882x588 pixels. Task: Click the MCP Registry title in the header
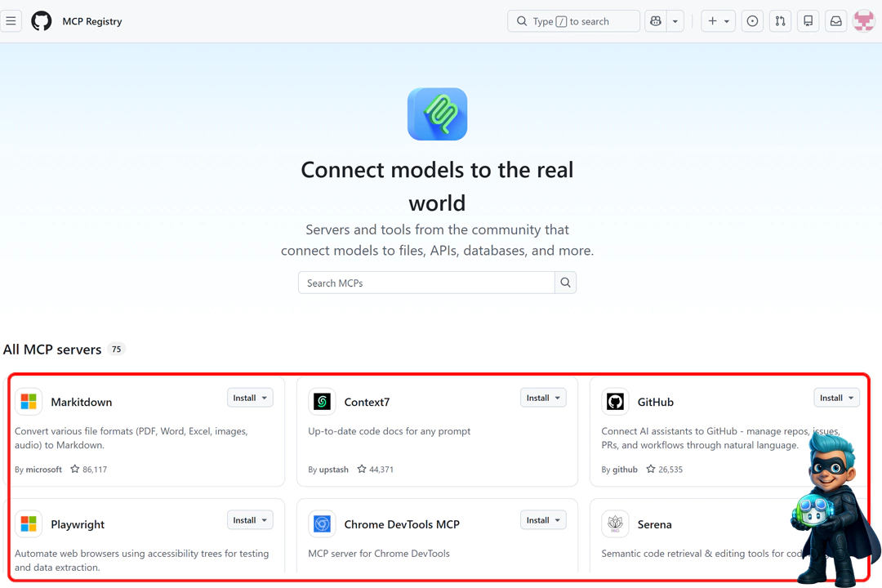(x=91, y=21)
